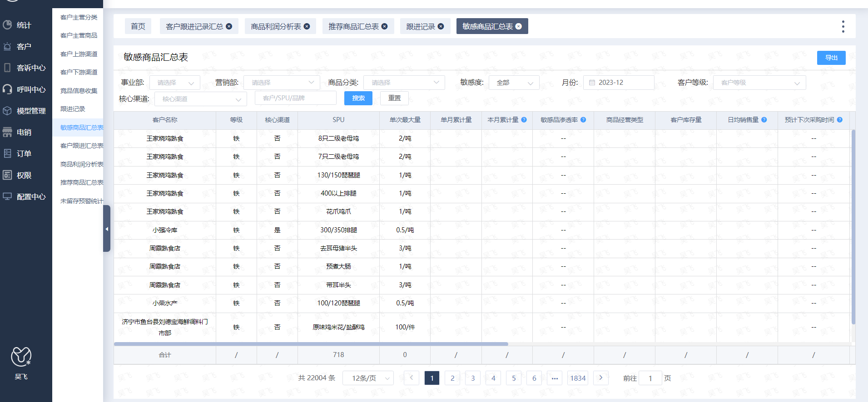Open the 电销 sidebar icon

pyautogui.click(x=7, y=132)
